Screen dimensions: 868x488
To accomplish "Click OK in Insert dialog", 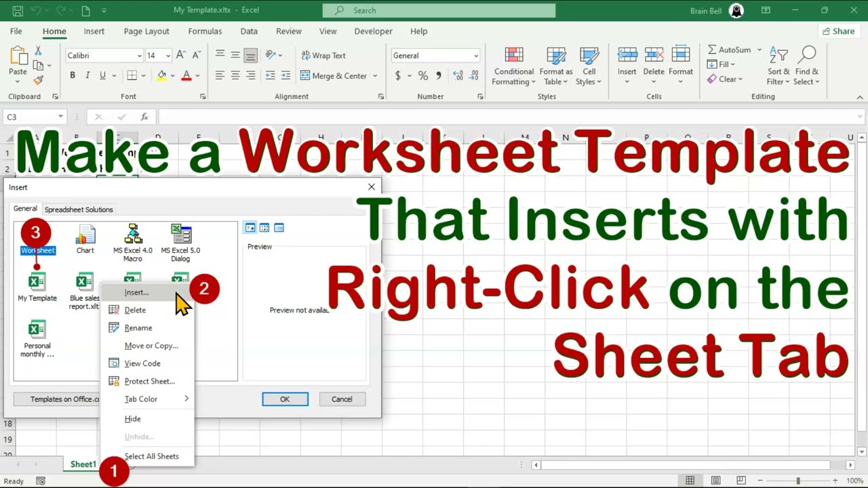I will 285,399.
